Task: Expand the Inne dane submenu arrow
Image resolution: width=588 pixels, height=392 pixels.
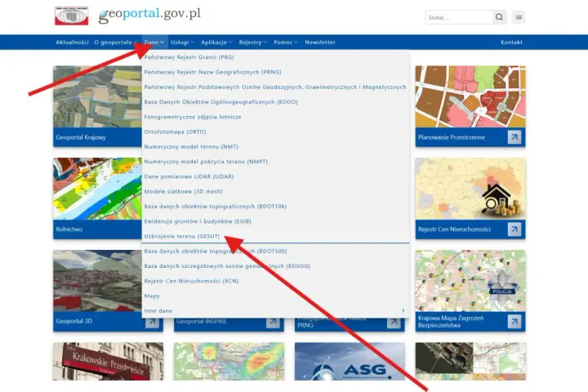Action: [x=403, y=310]
